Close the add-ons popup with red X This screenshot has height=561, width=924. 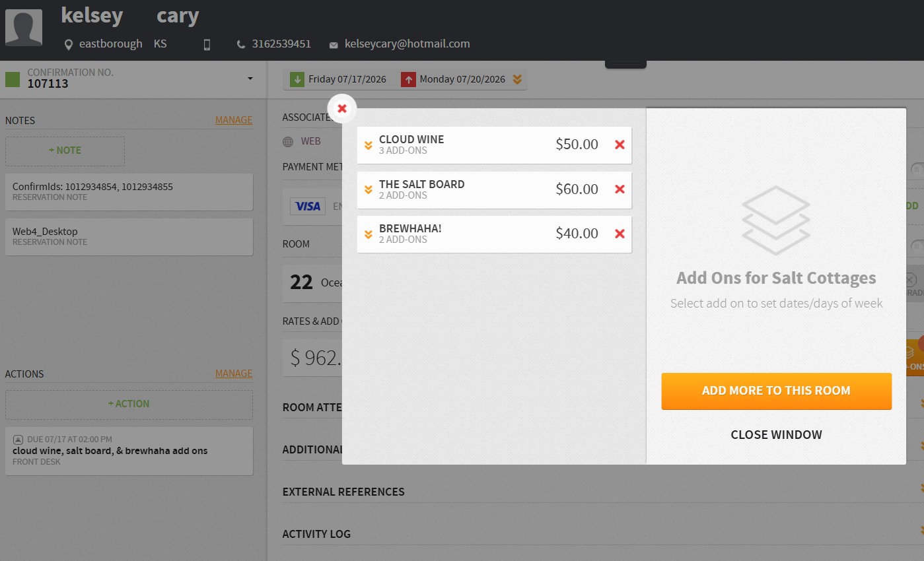342,108
